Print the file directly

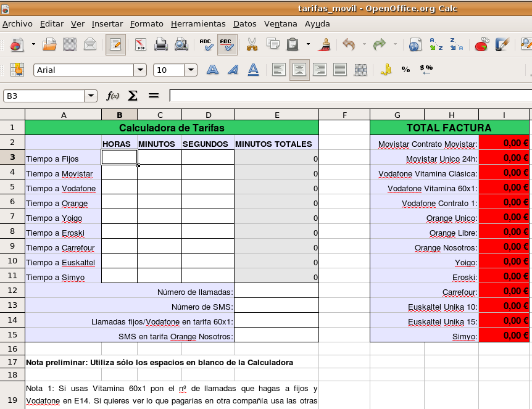pyautogui.click(x=161, y=44)
